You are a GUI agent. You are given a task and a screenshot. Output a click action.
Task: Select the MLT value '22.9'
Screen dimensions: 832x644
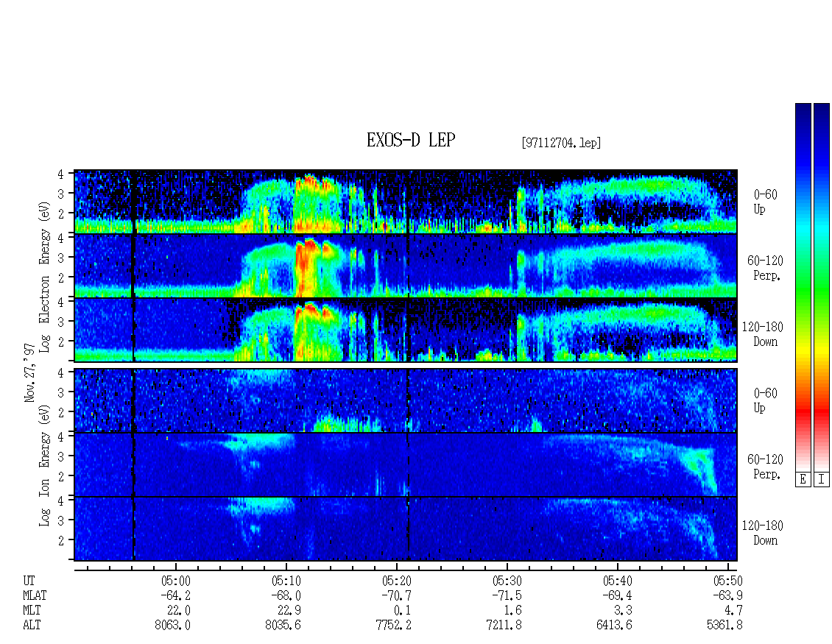(289, 610)
